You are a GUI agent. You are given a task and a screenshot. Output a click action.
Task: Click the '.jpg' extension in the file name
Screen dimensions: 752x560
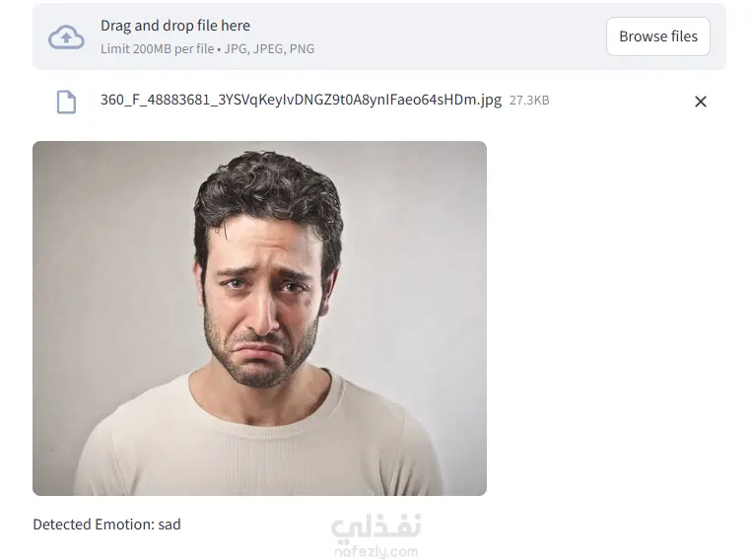[x=489, y=100]
